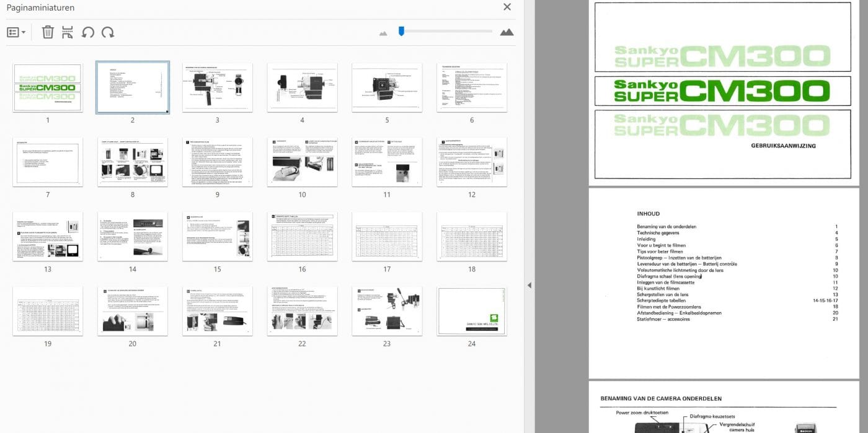Select page 16 table thumbnail
The height and width of the screenshot is (433, 868).
click(302, 237)
